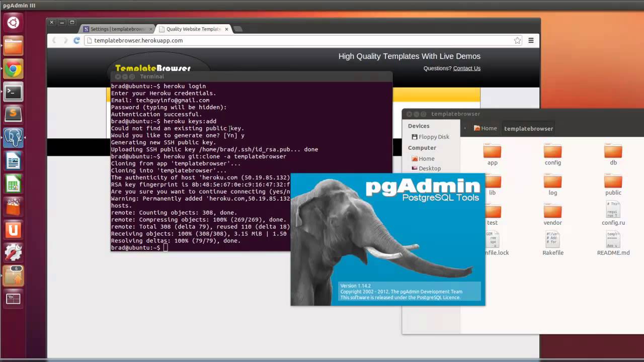Bookmark the page with the star icon
Screen dimensions: 644x362
click(517, 40)
